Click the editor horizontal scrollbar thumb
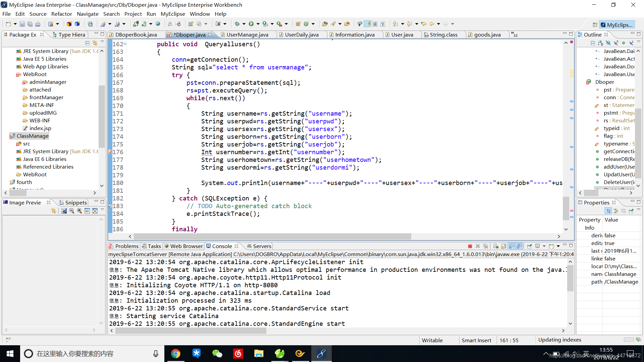Screen dimensions: 644x362 tap(272, 236)
